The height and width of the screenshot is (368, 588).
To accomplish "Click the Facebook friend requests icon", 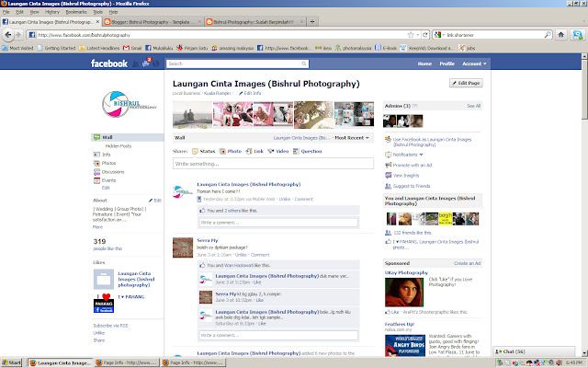I will pyautogui.click(x=135, y=63).
